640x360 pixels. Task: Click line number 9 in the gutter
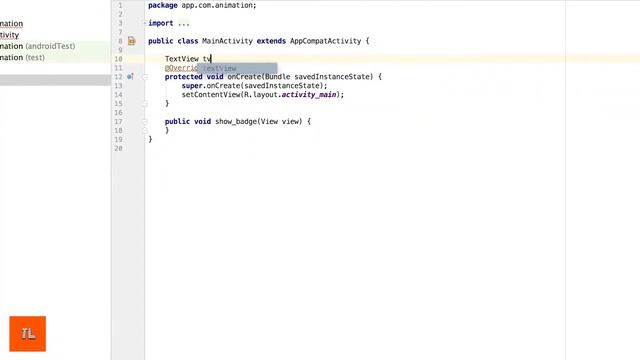click(x=120, y=50)
